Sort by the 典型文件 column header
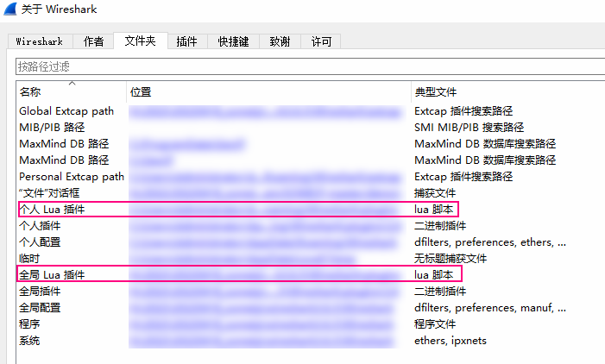Viewport: 605px width, 364px height. (x=508, y=91)
